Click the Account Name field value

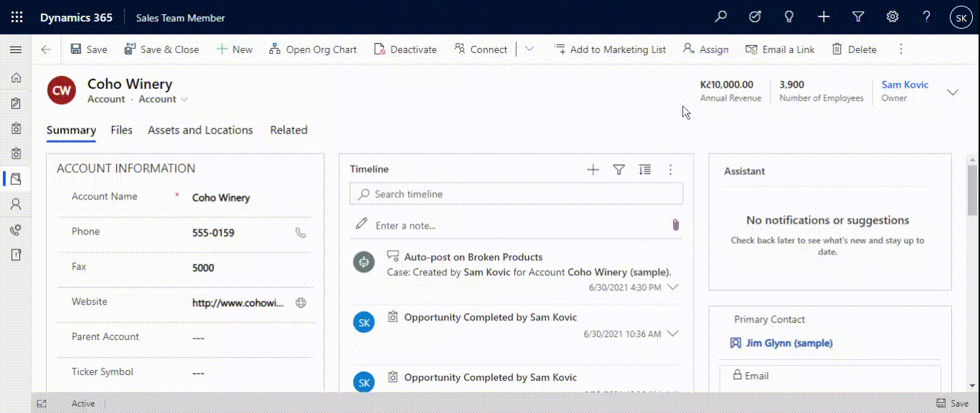point(221,198)
